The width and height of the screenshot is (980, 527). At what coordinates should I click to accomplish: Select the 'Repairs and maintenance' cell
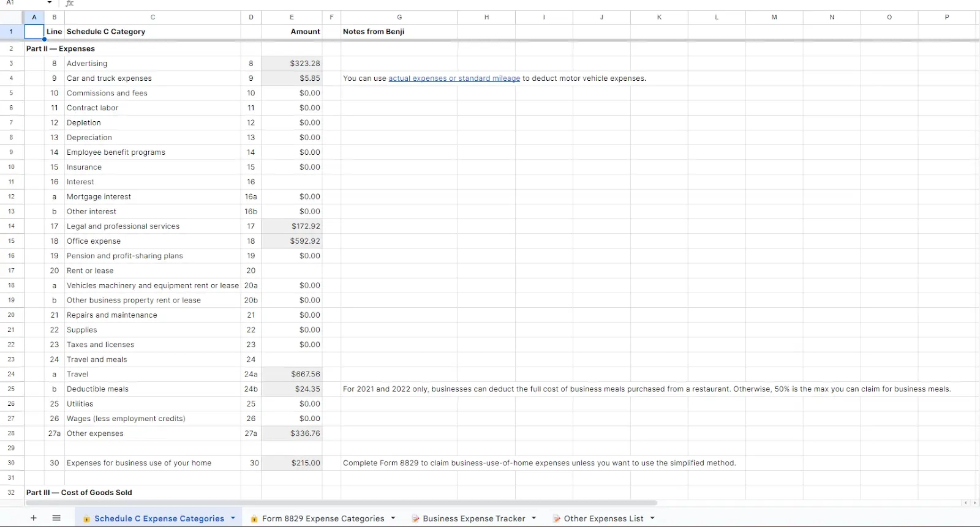153,315
